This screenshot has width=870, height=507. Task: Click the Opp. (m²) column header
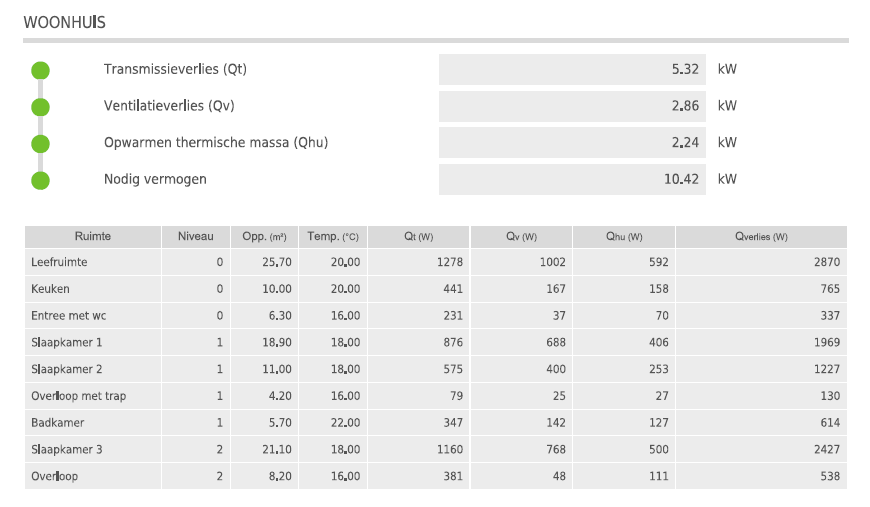pos(264,237)
